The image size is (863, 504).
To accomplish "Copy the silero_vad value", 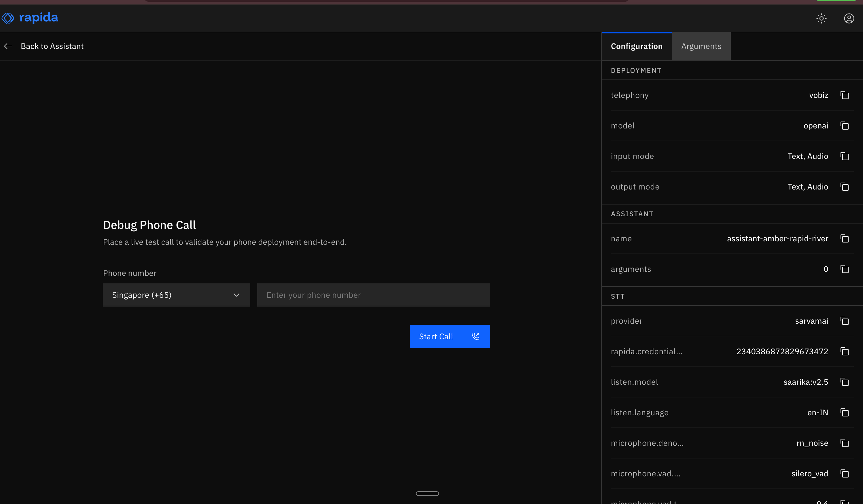I will coord(845,473).
